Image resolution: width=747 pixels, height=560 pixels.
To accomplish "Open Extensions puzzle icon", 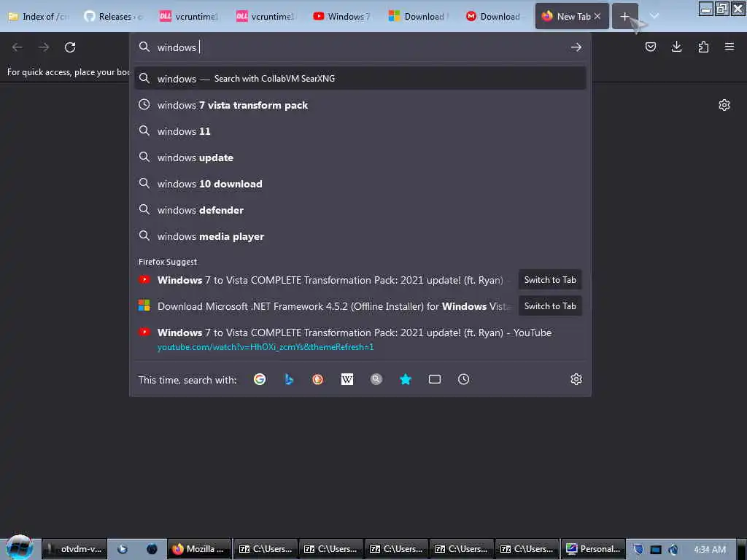I will pyautogui.click(x=703, y=47).
